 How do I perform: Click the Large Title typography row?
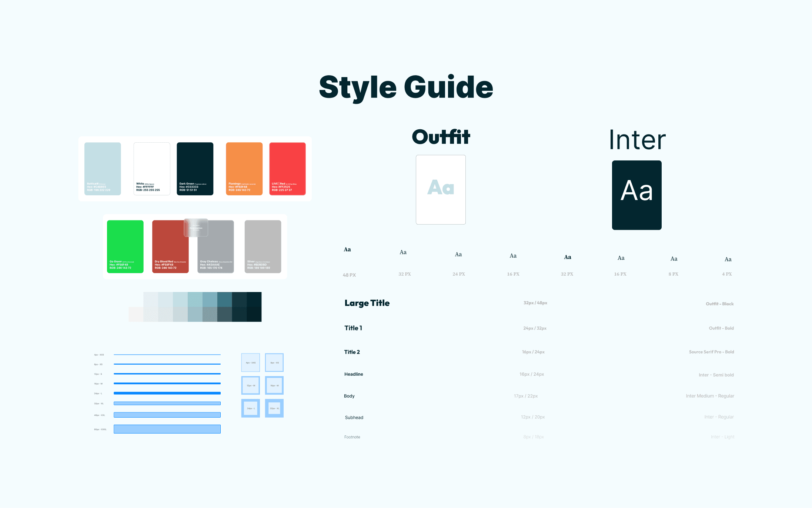[367, 303]
